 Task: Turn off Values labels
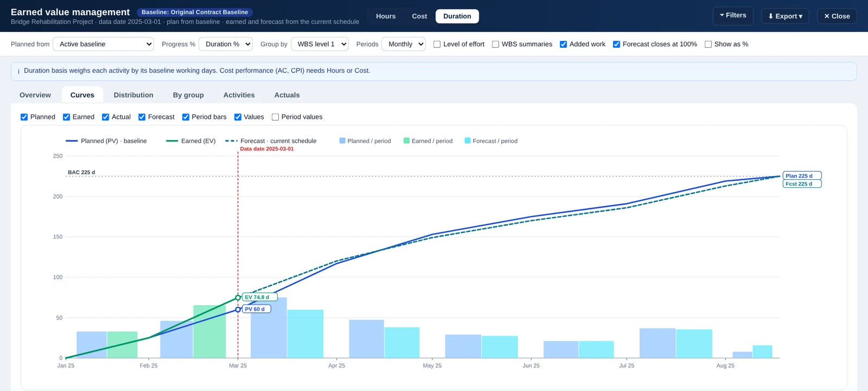(238, 117)
